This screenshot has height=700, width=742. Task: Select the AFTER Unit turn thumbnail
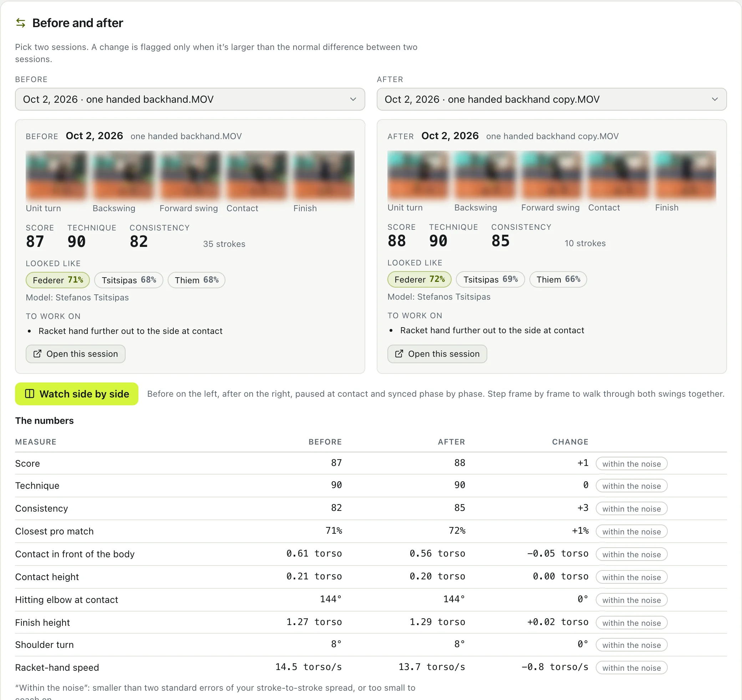coord(418,174)
